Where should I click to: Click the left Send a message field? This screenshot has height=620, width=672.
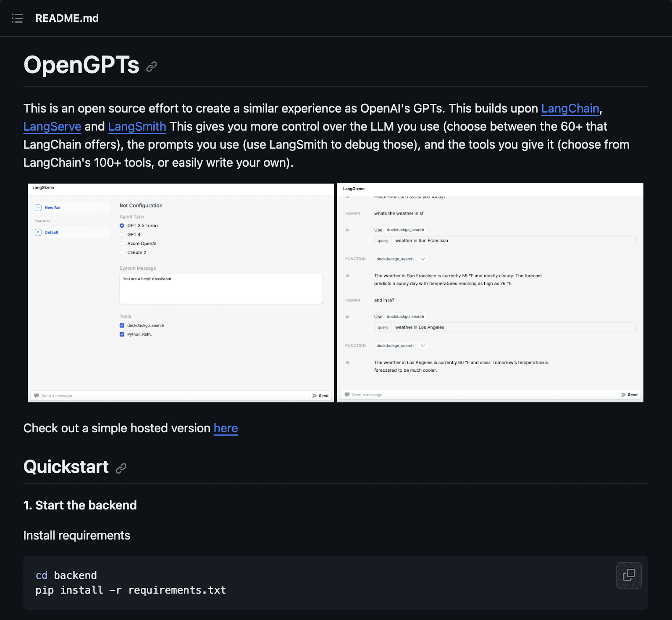tap(170, 396)
